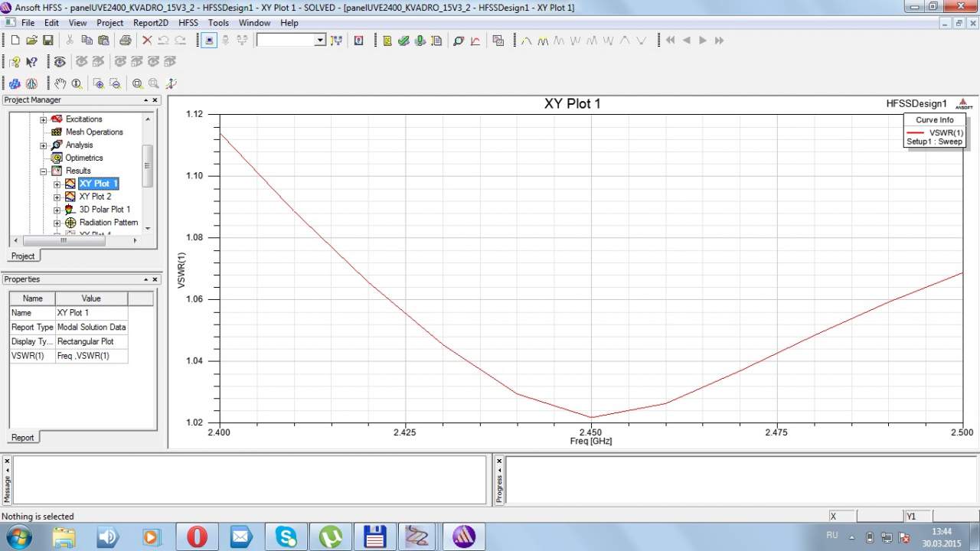Select the Pan hand tool
980x551 pixels.
click(60, 83)
